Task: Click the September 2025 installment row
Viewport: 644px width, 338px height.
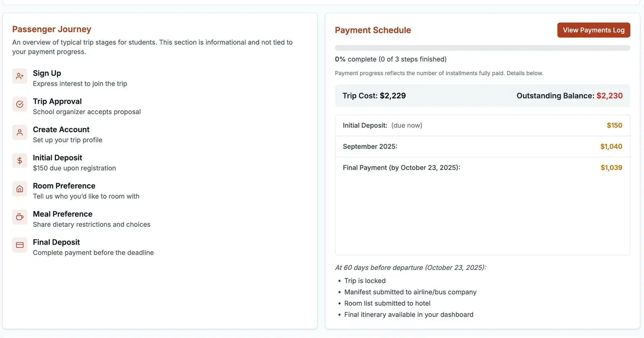Action: coord(482,146)
